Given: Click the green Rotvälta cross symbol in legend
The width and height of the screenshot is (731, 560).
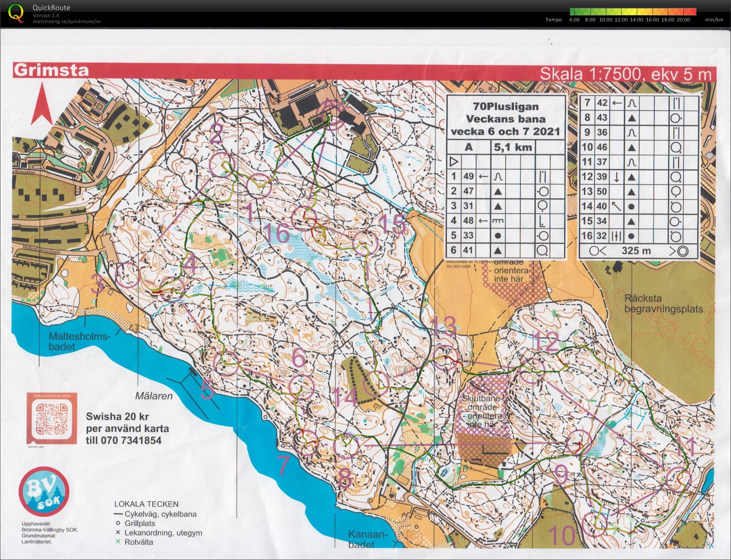Looking at the screenshot, I should (118, 542).
